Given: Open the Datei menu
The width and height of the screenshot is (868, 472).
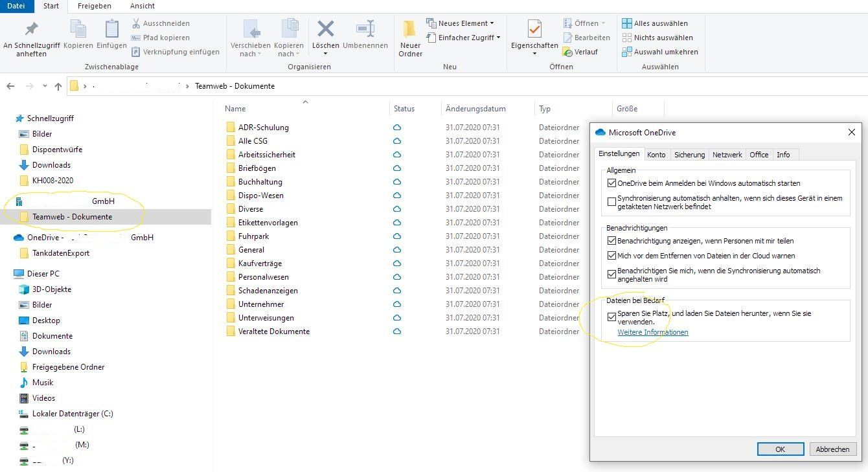Looking at the screenshot, I should click(x=16, y=6).
